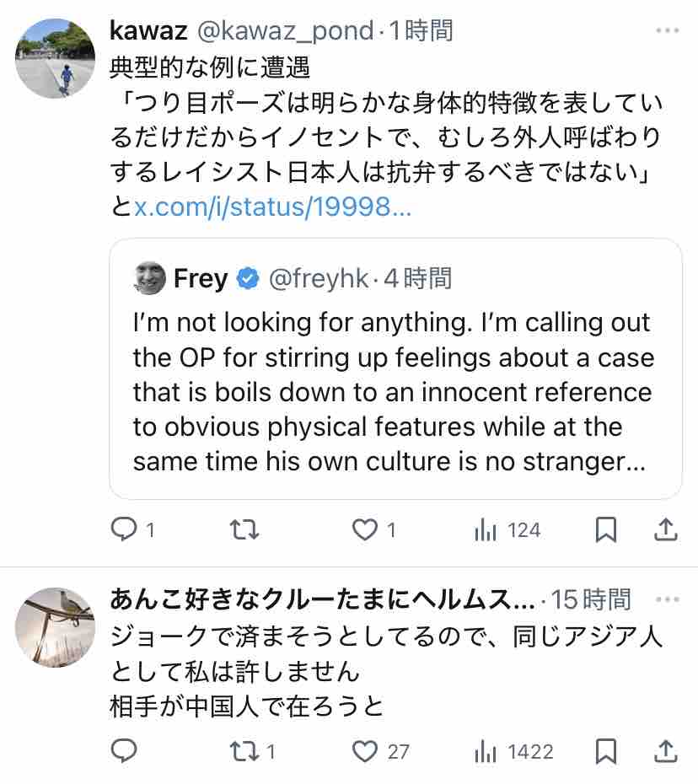Screen dimensions: 698x784
Task: Like the tweet with 27 likes
Action: point(364,750)
